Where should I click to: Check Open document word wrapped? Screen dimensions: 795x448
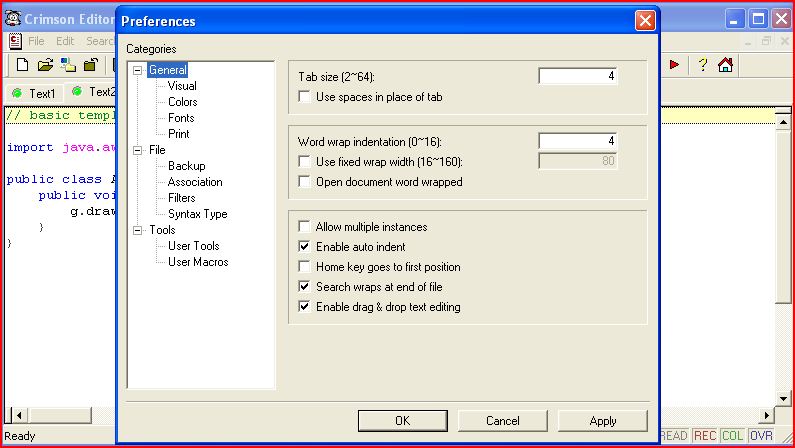pyautogui.click(x=304, y=181)
